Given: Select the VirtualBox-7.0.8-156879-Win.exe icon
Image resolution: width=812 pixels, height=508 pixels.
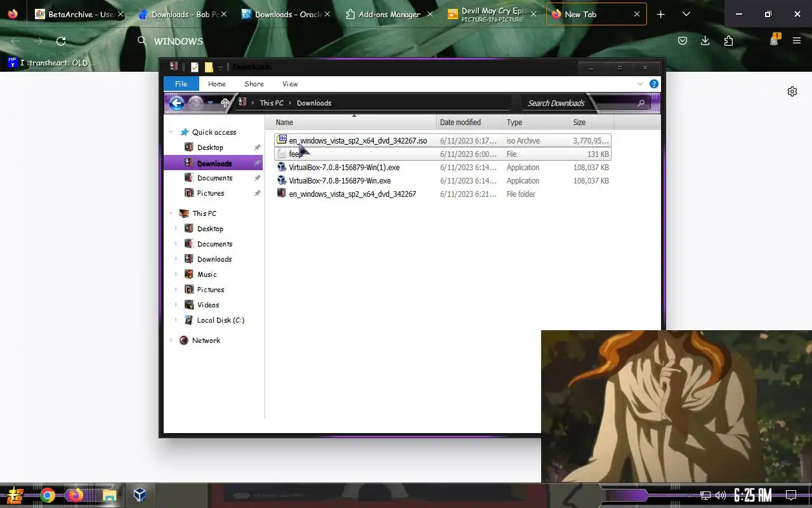Looking at the screenshot, I should click(282, 180).
